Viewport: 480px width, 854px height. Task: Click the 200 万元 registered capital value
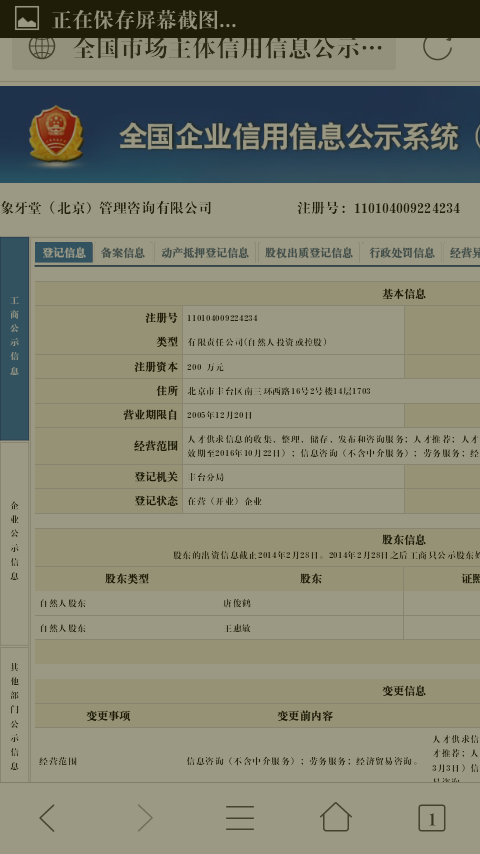205,367
